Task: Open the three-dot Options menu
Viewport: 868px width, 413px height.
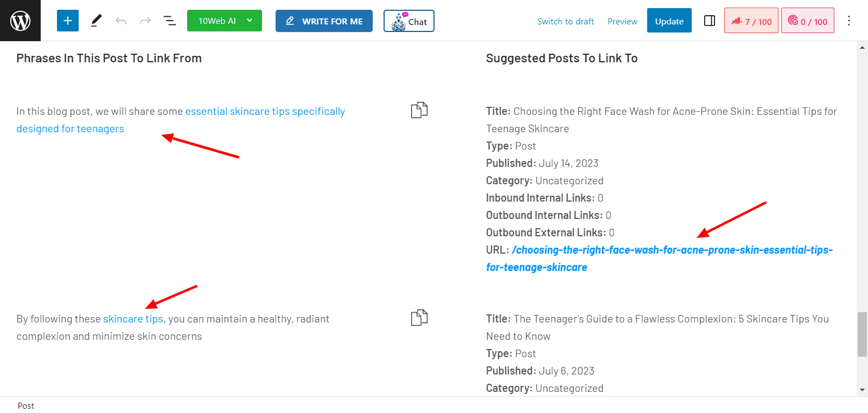Action: coord(849,21)
